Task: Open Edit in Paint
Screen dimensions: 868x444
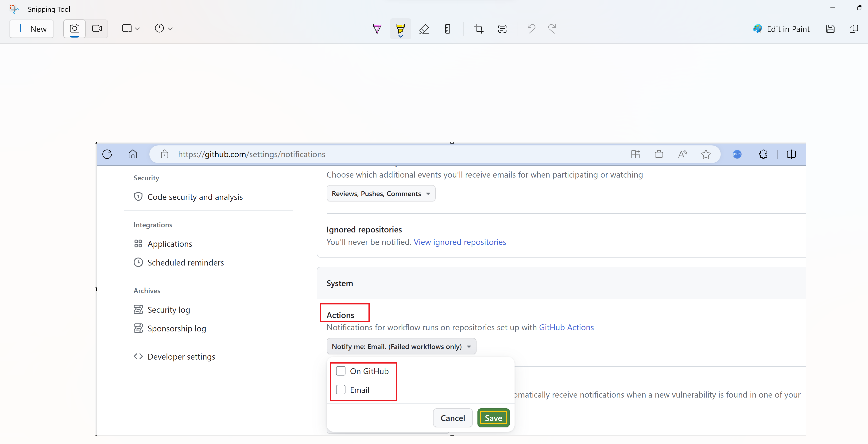Action: point(781,29)
